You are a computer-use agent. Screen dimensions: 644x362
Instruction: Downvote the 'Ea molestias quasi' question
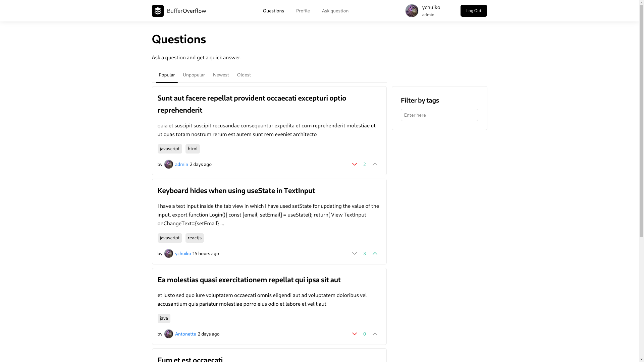(x=355, y=334)
